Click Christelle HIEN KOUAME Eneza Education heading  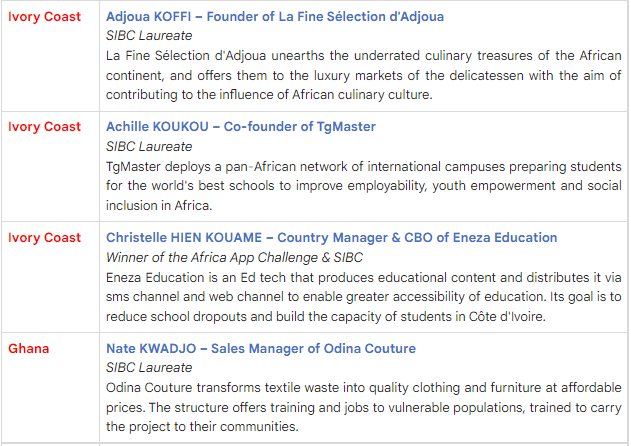coord(331,238)
